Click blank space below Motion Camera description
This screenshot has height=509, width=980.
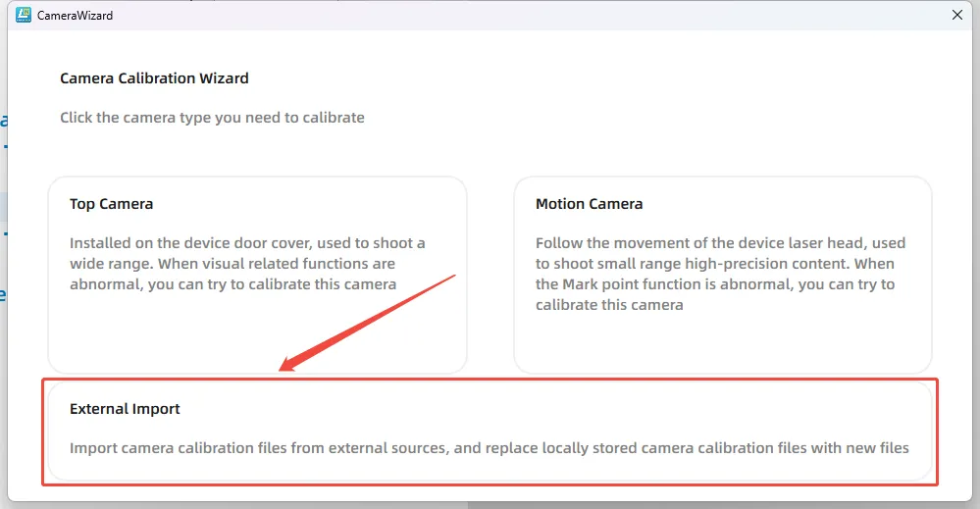(x=722, y=343)
